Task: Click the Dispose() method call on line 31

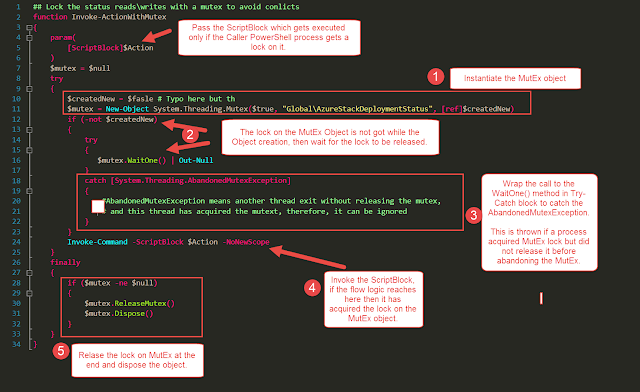Action: tap(134, 314)
